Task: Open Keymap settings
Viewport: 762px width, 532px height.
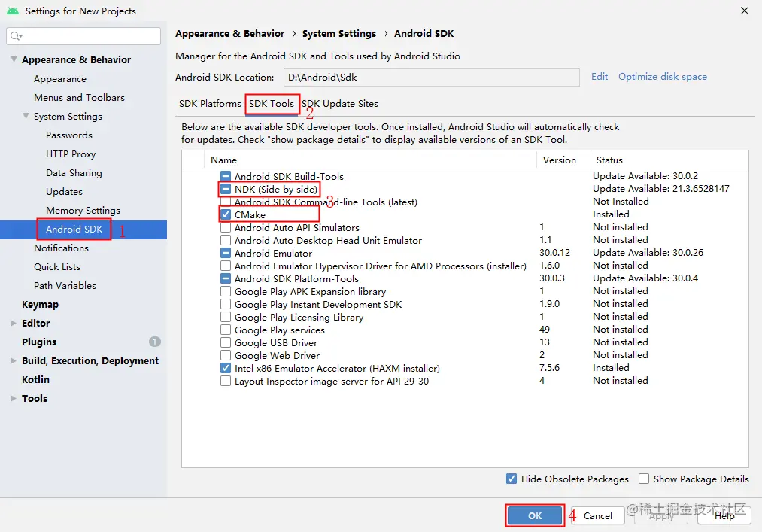Action: [x=40, y=305]
